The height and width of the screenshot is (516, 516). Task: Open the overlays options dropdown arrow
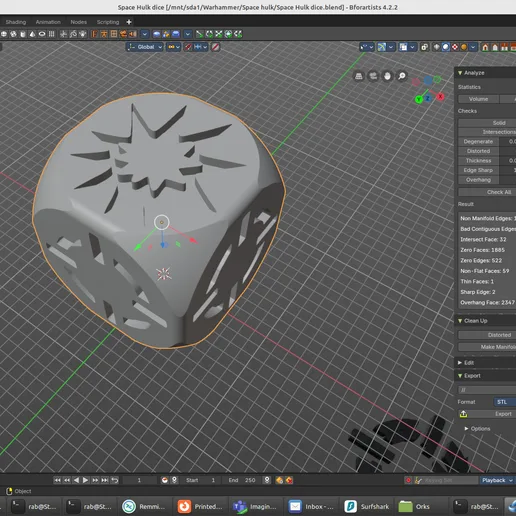[x=413, y=47]
